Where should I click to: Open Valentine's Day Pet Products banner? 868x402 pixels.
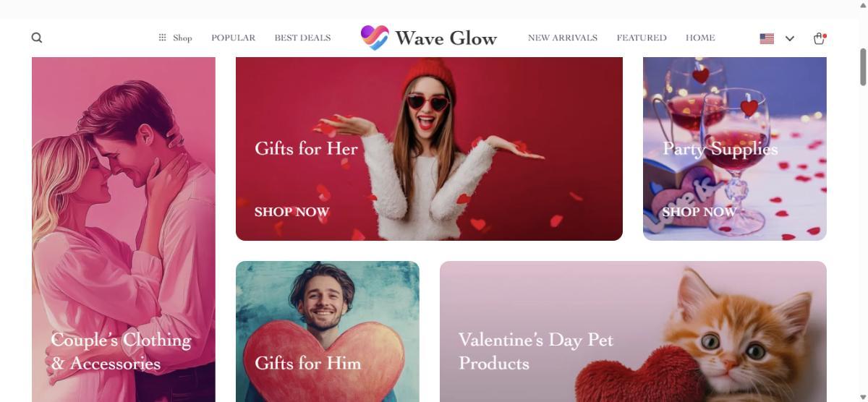[x=633, y=331]
